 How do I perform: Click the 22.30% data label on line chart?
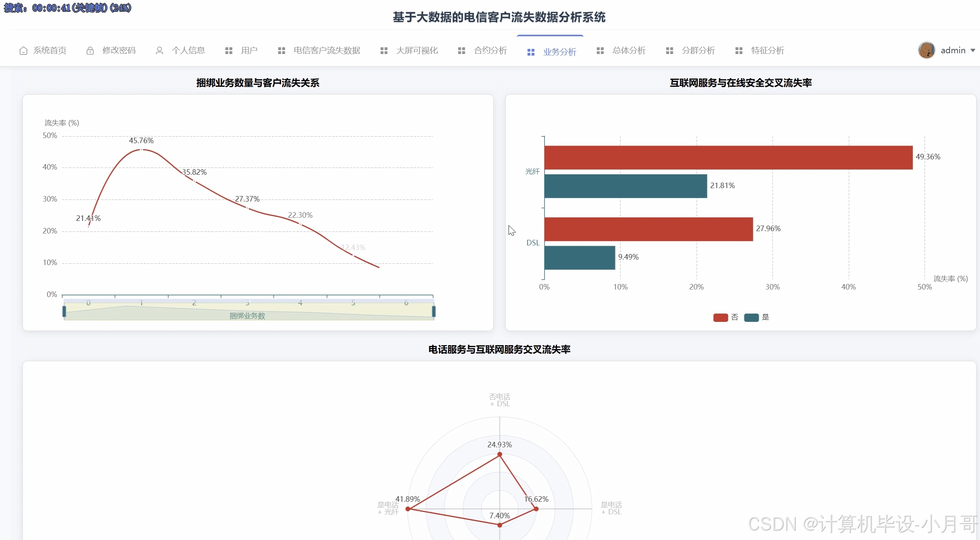point(300,215)
